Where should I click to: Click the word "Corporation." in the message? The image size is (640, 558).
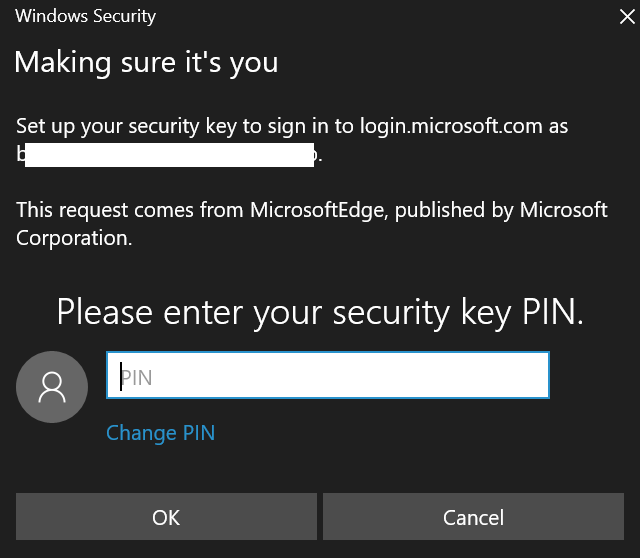coord(74,239)
